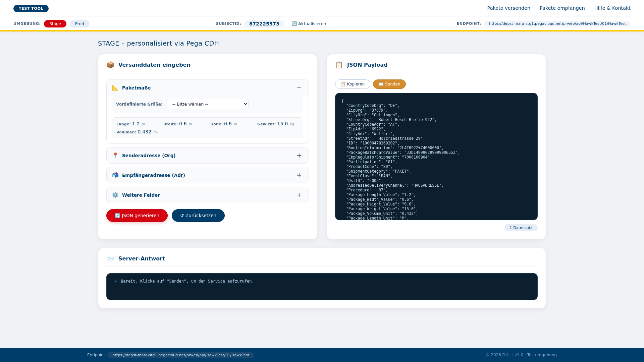Click the envelope icon beside Server-Antwort

(x=110, y=259)
